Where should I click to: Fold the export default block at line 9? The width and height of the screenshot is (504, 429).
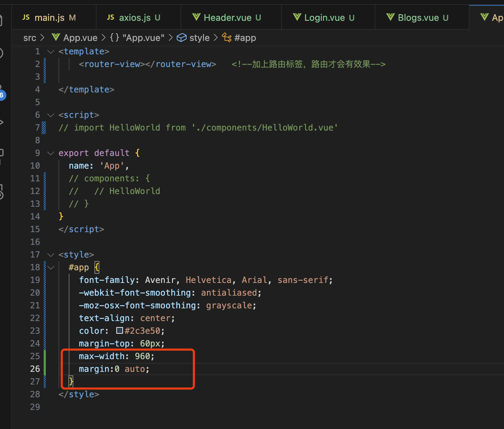[51, 153]
